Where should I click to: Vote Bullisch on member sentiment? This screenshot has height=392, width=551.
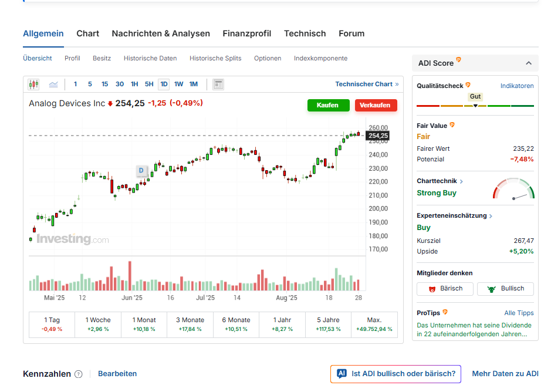505,289
